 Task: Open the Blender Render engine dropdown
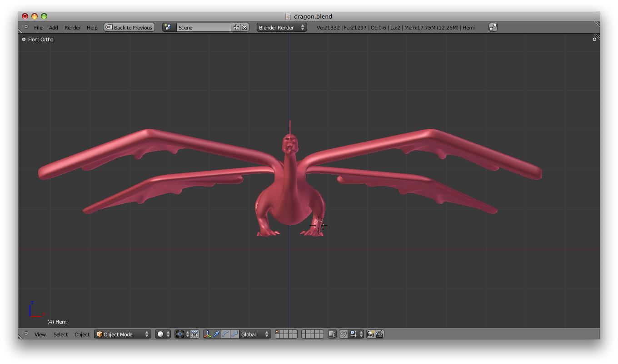coord(281,27)
